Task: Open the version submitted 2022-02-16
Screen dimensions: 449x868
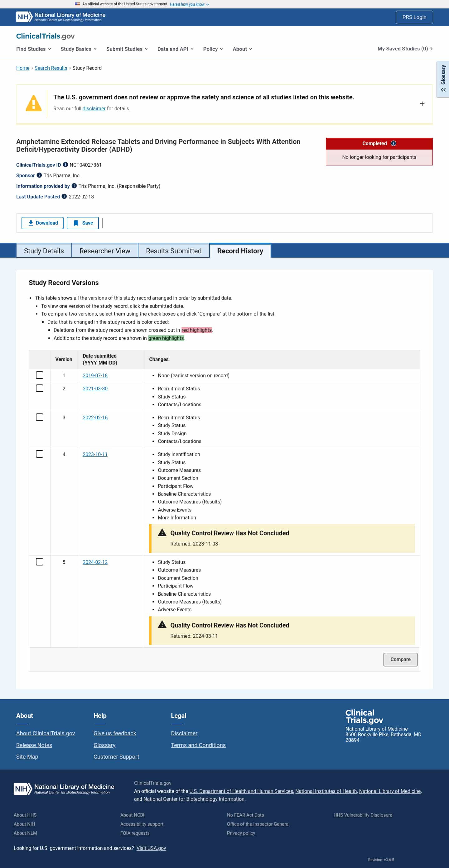Action: [x=95, y=417]
